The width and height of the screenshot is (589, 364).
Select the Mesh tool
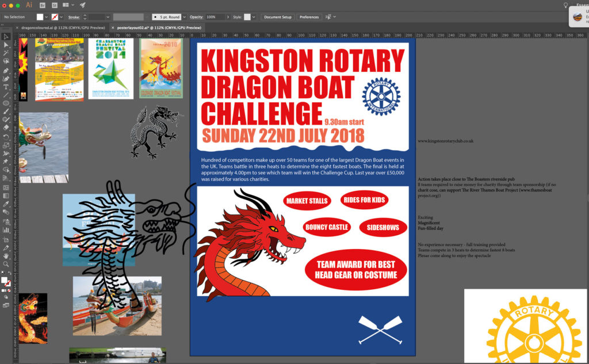tap(6, 187)
